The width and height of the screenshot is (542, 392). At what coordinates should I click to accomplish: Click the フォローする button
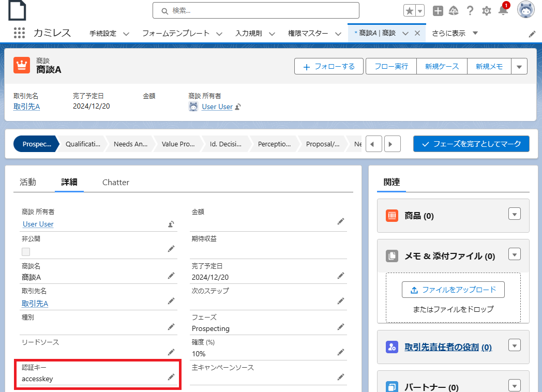pyautogui.click(x=329, y=66)
